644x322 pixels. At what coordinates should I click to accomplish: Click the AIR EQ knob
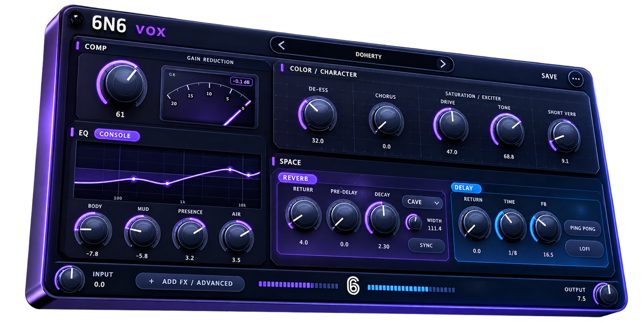237,238
